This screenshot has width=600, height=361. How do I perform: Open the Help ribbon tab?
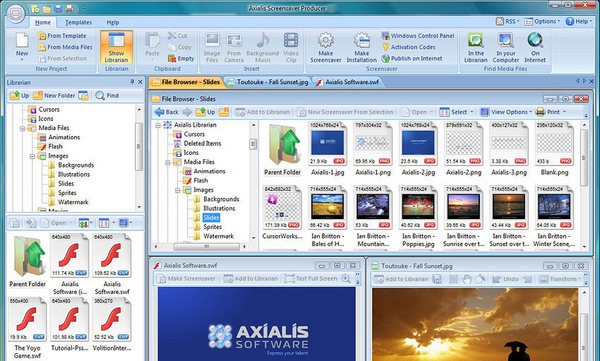[112, 23]
